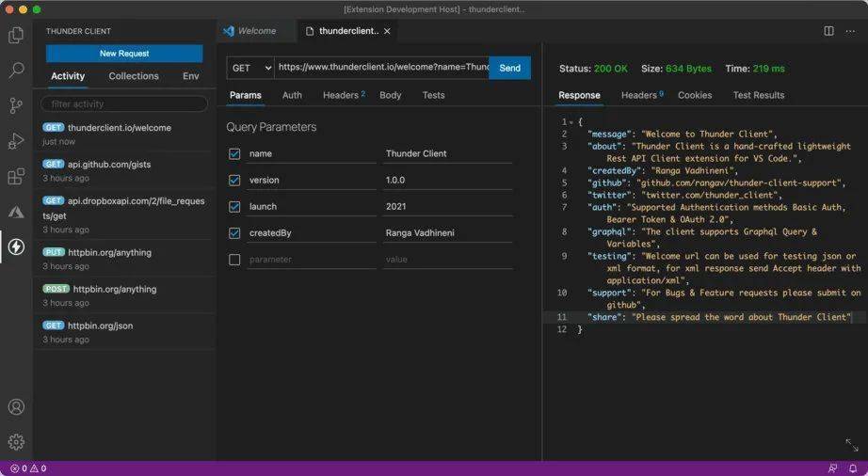This screenshot has width=868, height=476.
Task: Switch to the Env tab
Action: 191,76
